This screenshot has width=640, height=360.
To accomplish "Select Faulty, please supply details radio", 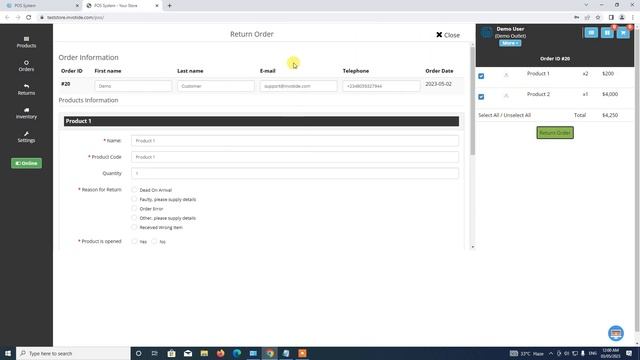I will [134, 199].
